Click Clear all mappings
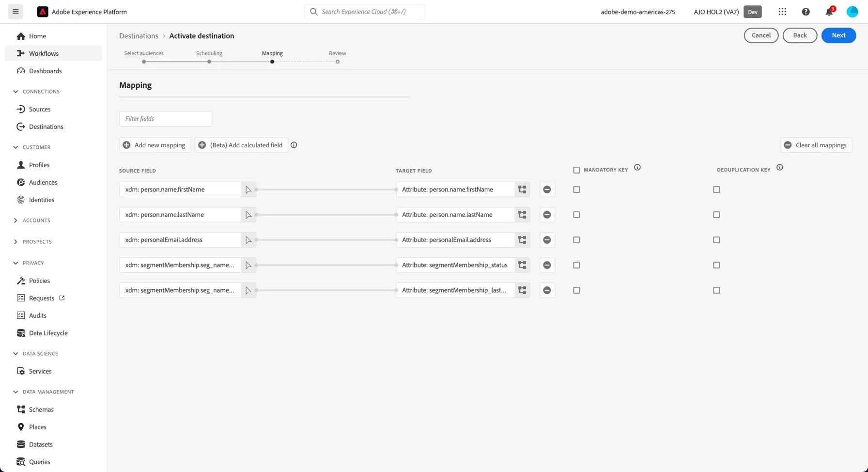This screenshot has width=868, height=472. coord(816,145)
